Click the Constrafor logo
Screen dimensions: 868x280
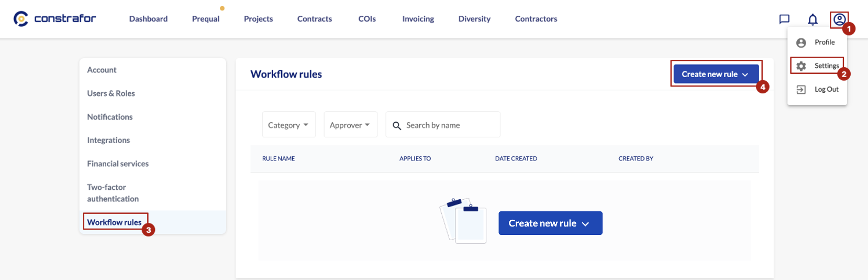[x=54, y=18]
